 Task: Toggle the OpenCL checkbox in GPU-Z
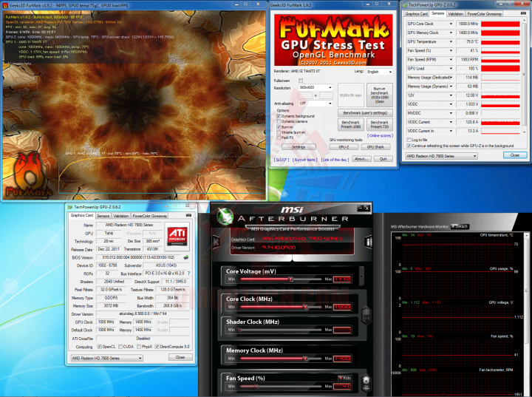point(100,347)
